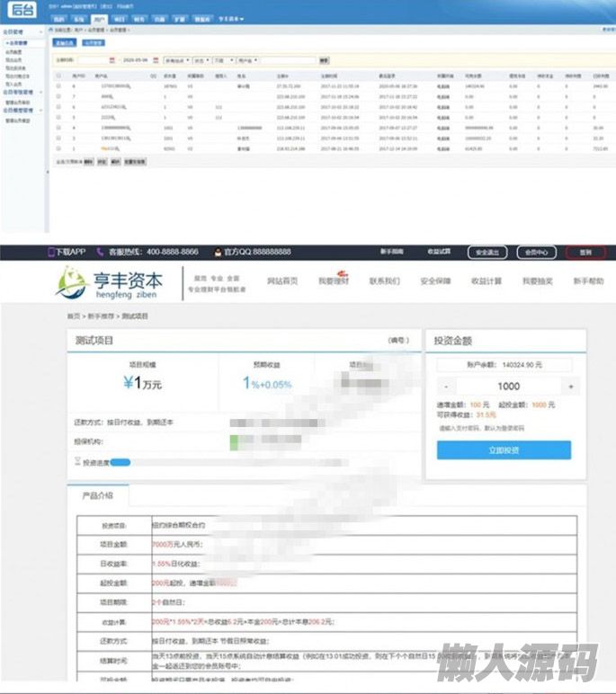Click the hourglass icon beside 投资进度
This screenshot has width=616, height=694.
click(x=77, y=462)
